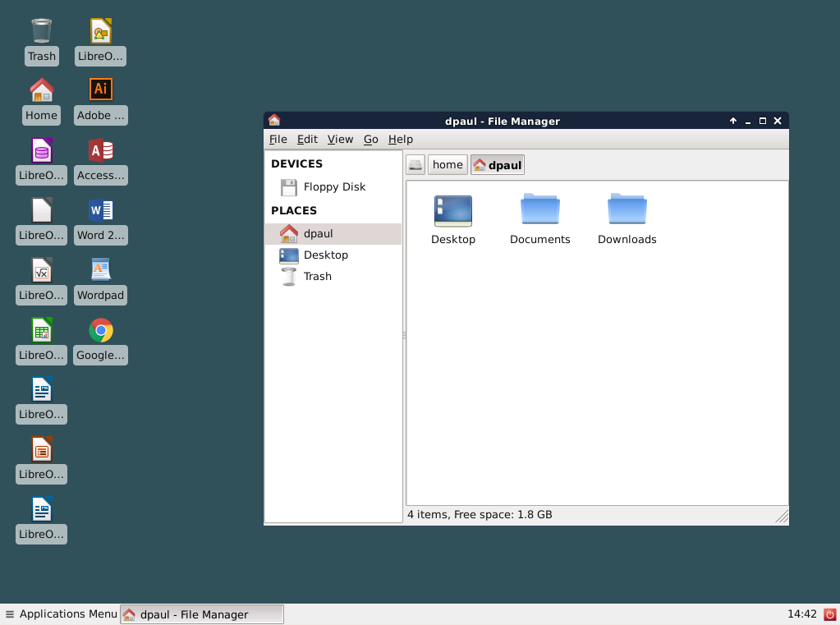Open the Home icon on the desktop
Screen dimensions: 840x625
(41, 90)
